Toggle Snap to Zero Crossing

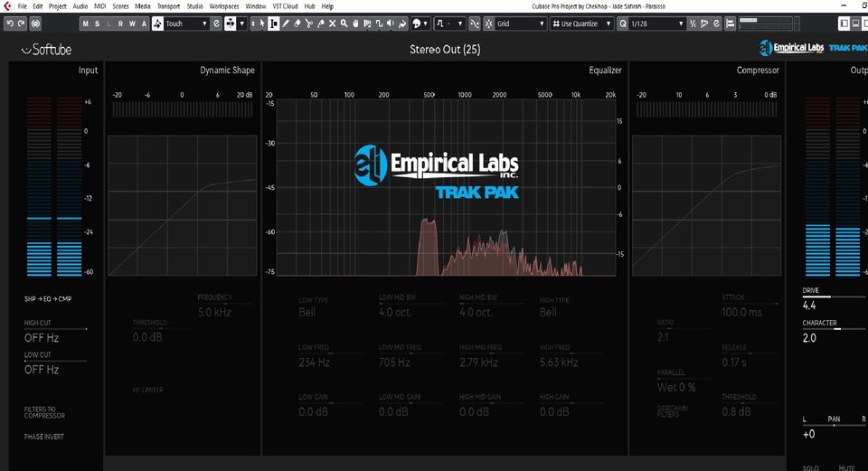pyautogui.click(x=475, y=24)
